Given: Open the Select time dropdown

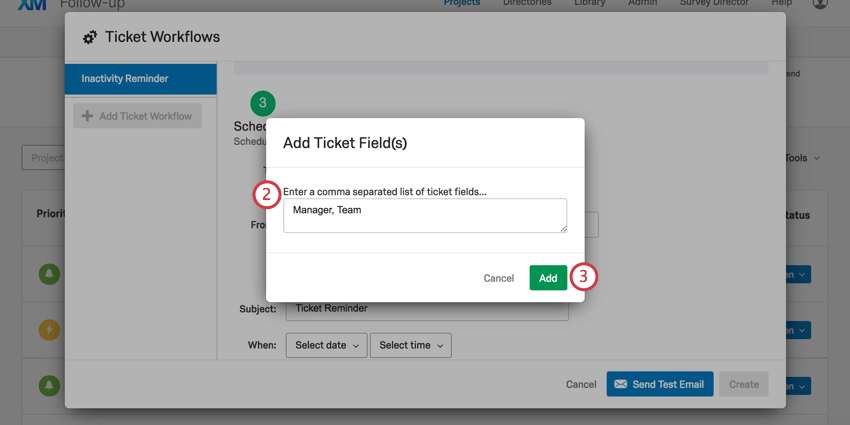Looking at the screenshot, I should pos(410,345).
